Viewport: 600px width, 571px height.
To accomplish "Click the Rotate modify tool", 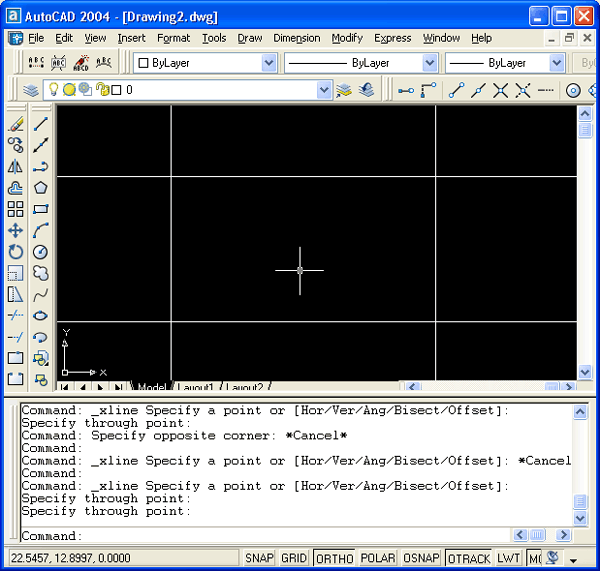I will tap(15, 252).
